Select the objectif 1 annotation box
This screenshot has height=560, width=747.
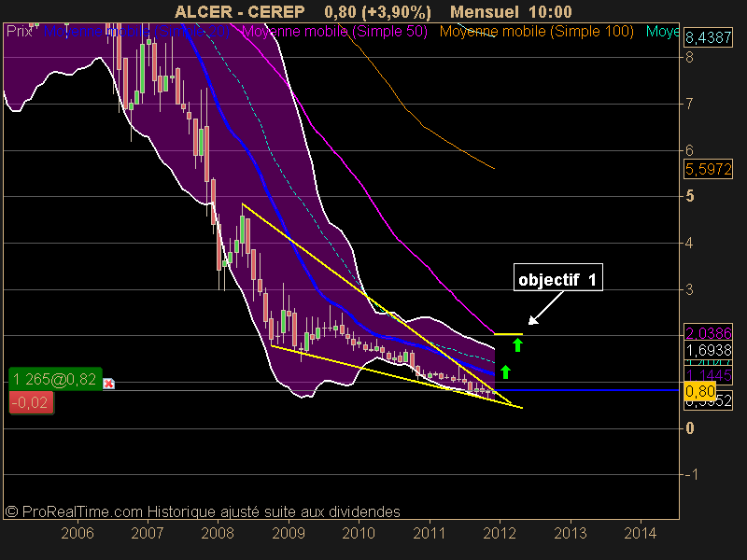[557, 277]
